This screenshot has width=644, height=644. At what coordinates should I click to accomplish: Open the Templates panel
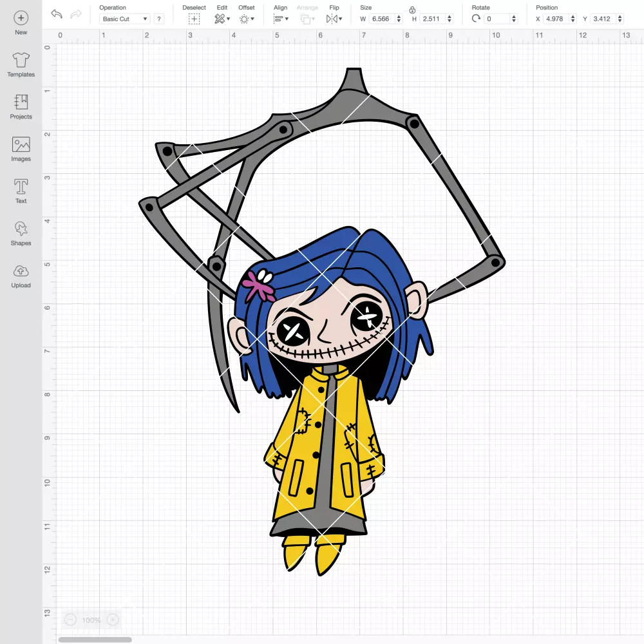pos(21,65)
